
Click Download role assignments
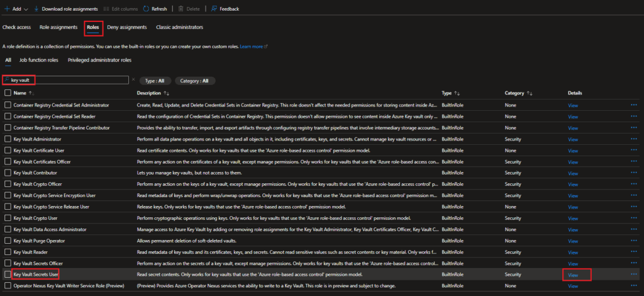(65, 9)
